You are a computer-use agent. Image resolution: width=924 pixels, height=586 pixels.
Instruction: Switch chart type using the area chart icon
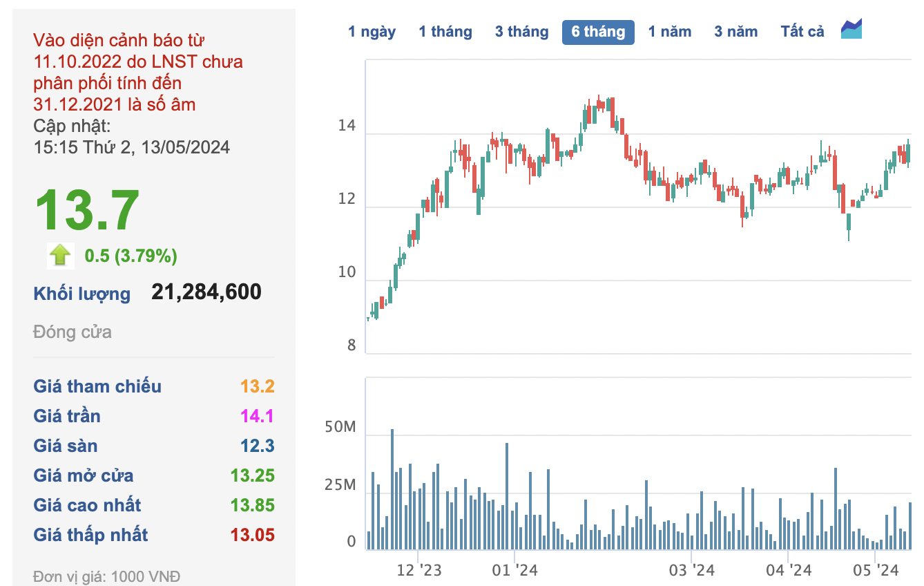(851, 29)
